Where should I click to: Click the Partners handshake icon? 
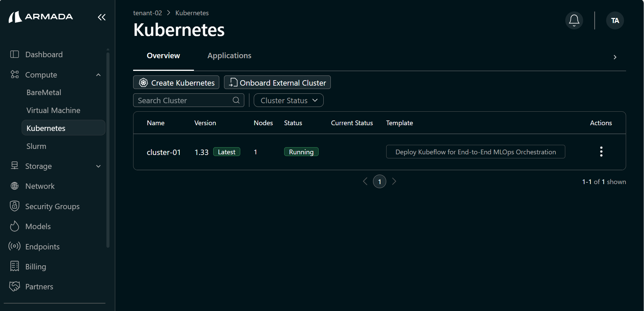(x=15, y=286)
